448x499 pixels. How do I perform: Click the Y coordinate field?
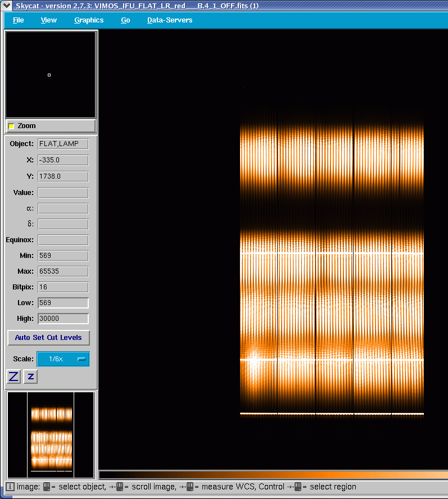click(x=63, y=176)
